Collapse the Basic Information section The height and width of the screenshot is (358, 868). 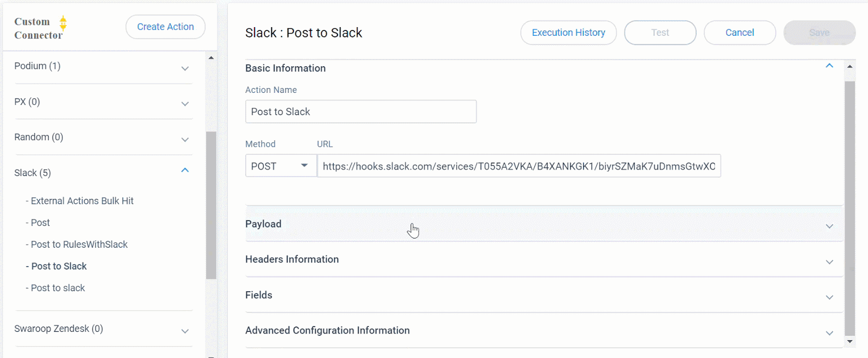[x=829, y=66]
